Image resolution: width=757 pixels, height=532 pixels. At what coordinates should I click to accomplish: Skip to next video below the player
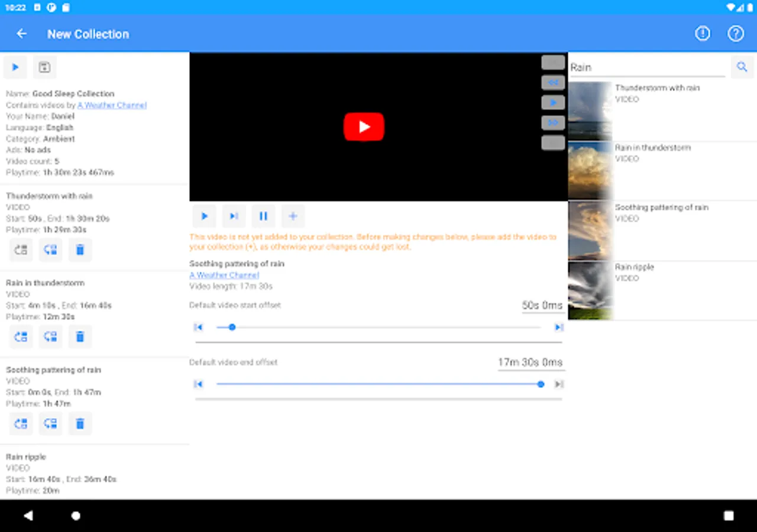[234, 216]
